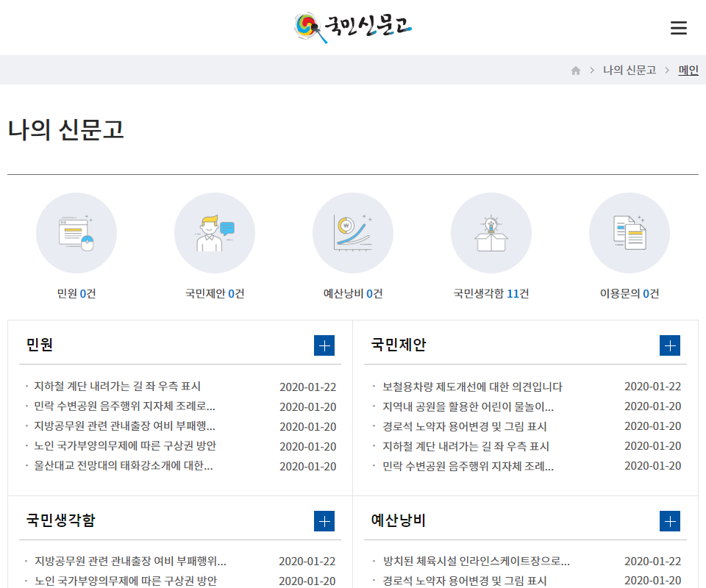Click the 국민신문고 logo
Image resolution: width=706 pixels, height=588 pixels.
[353, 27]
